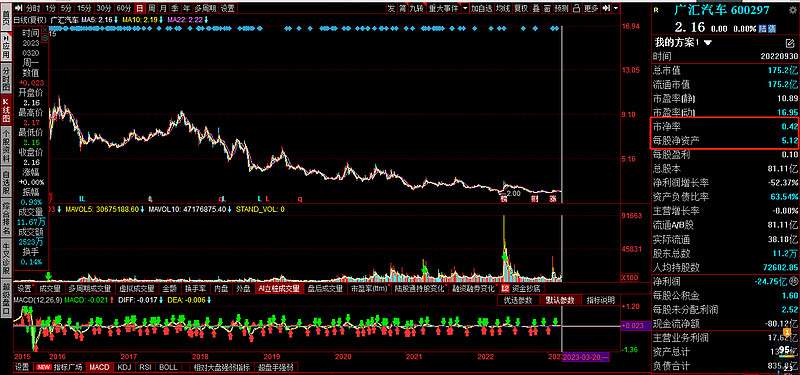This screenshot has height=375, width=800.
Task: Click the down arrow next to MA22 value
Action: (207, 19)
